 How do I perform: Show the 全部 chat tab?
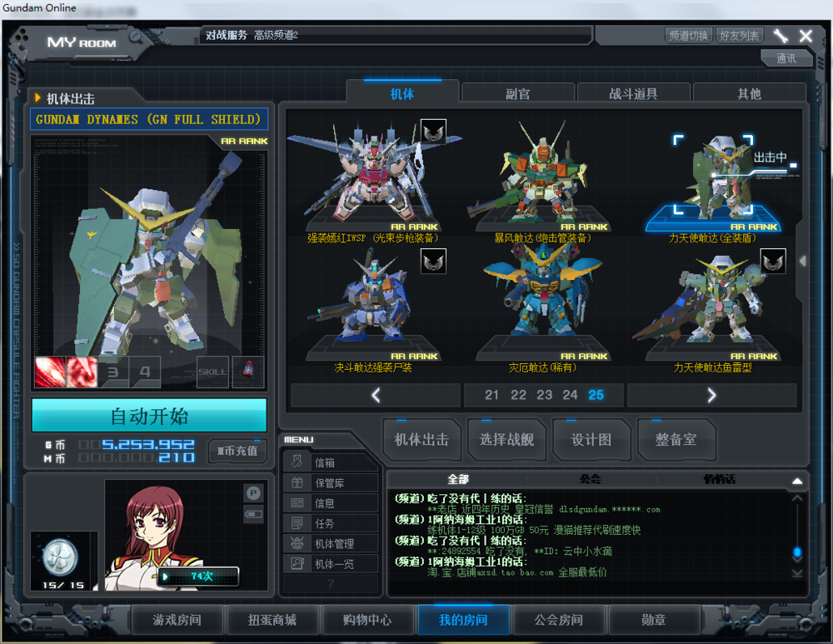[x=458, y=479]
